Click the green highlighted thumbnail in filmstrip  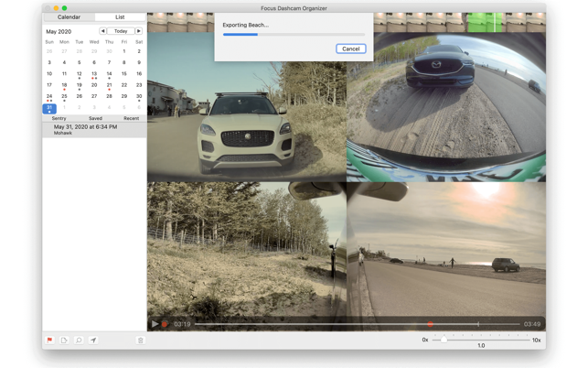pos(485,23)
